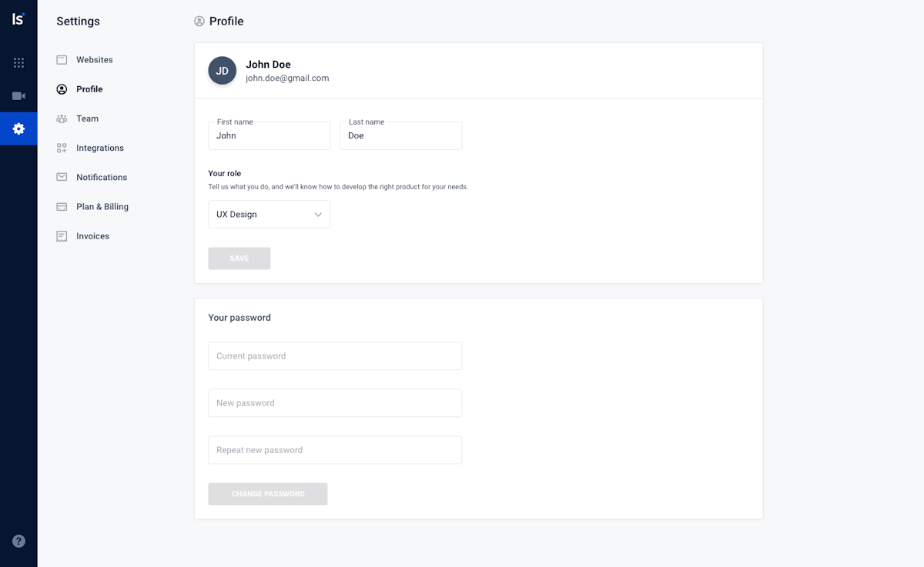Click the Integrations grid-plus icon
Image resolution: width=924 pixels, height=567 pixels.
click(62, 148)
